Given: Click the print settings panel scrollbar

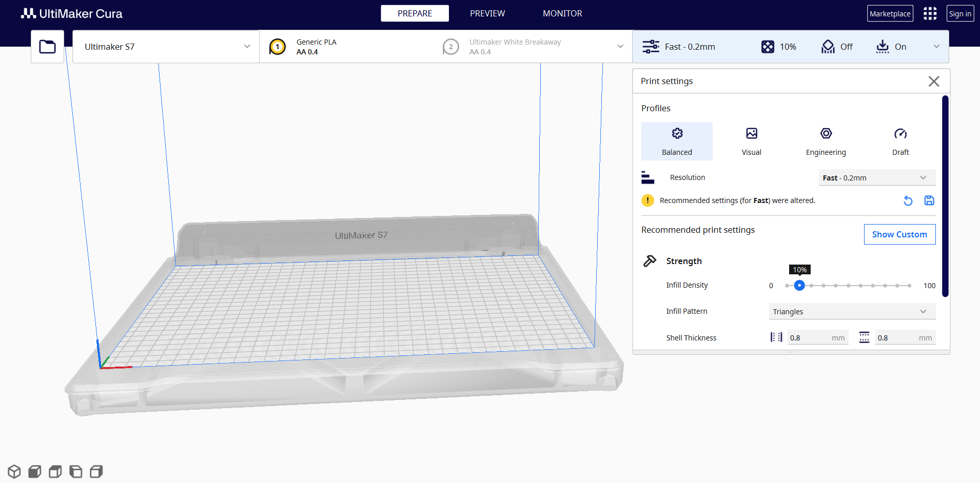Looking at the screenshot, I should click(945, 196).
